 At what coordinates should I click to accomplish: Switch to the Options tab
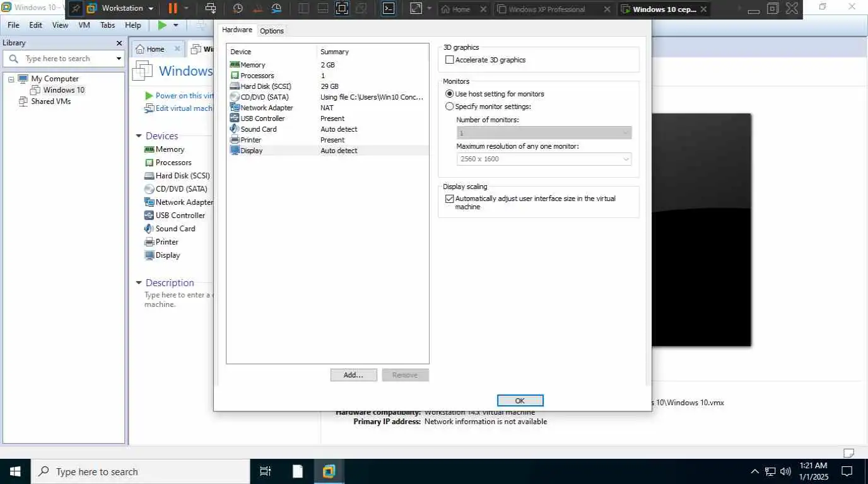(272, 31)
